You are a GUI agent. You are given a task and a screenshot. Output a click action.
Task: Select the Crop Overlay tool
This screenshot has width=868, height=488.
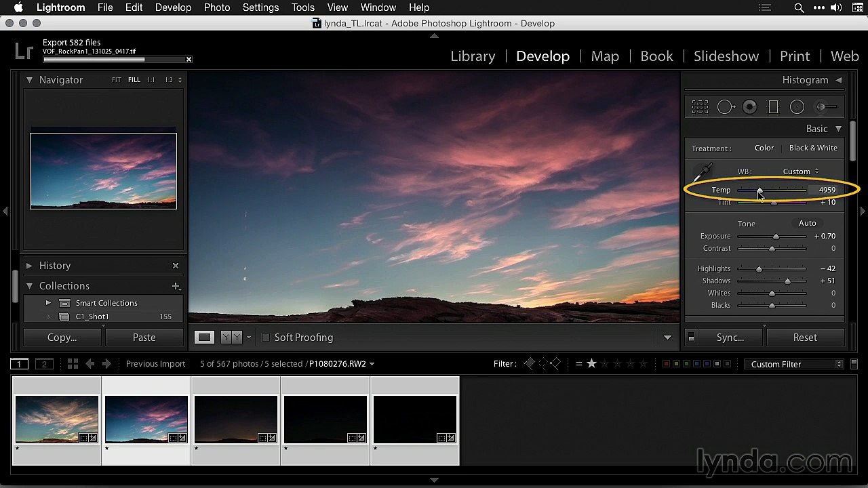pos(700,106)
